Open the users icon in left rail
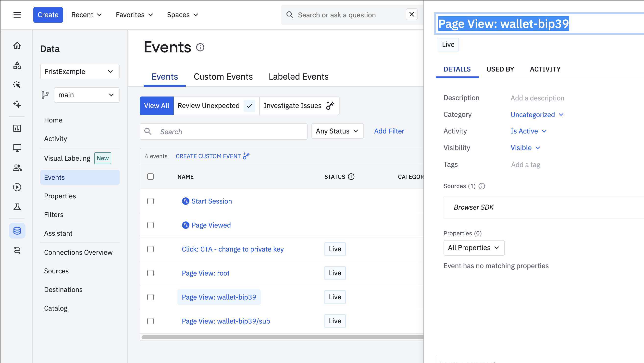 pos(17,168)
